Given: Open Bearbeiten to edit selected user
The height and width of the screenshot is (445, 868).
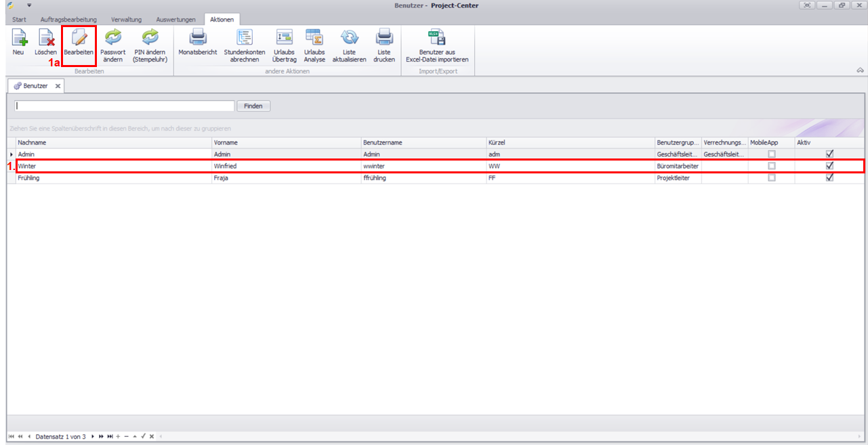Looking at the screenshot, I should [79, 43].
